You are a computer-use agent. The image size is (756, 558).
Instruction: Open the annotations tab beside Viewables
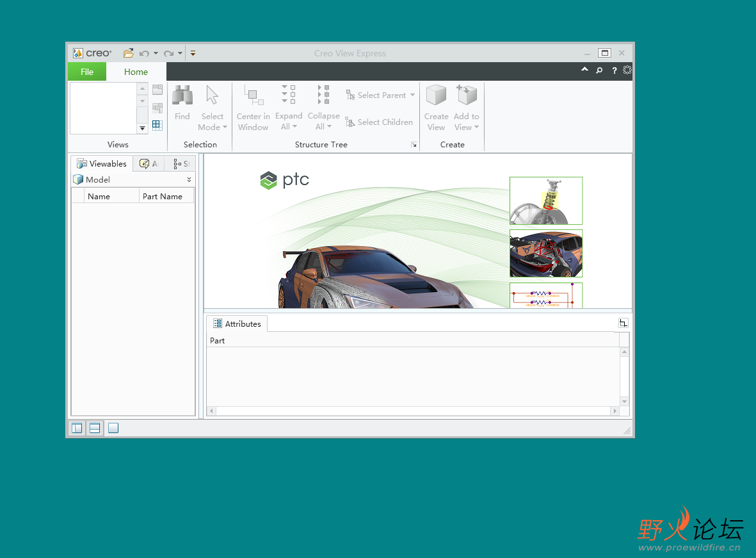point(149,163)
